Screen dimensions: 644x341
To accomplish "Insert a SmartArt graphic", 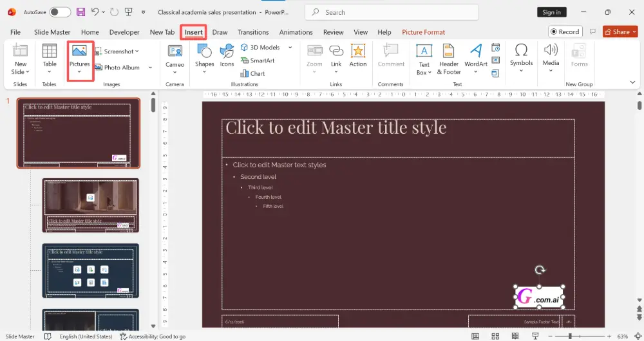I will pos(258,60).
